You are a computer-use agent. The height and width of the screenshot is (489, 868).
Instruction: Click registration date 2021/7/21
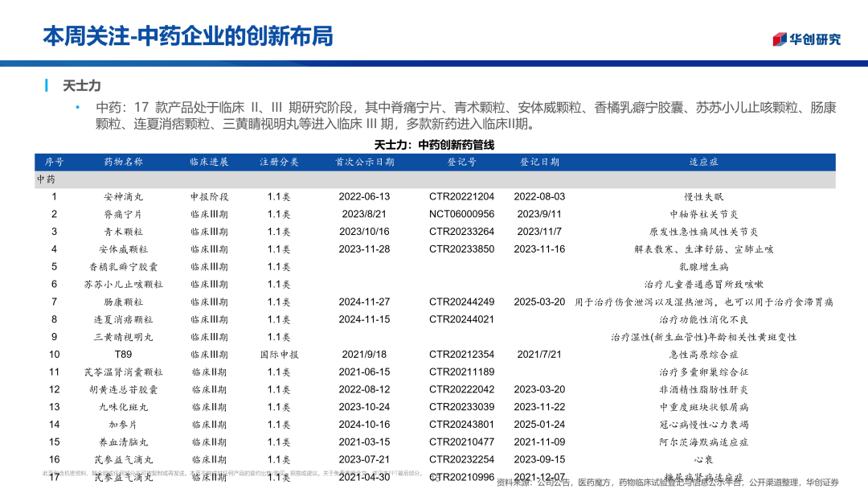539,355
